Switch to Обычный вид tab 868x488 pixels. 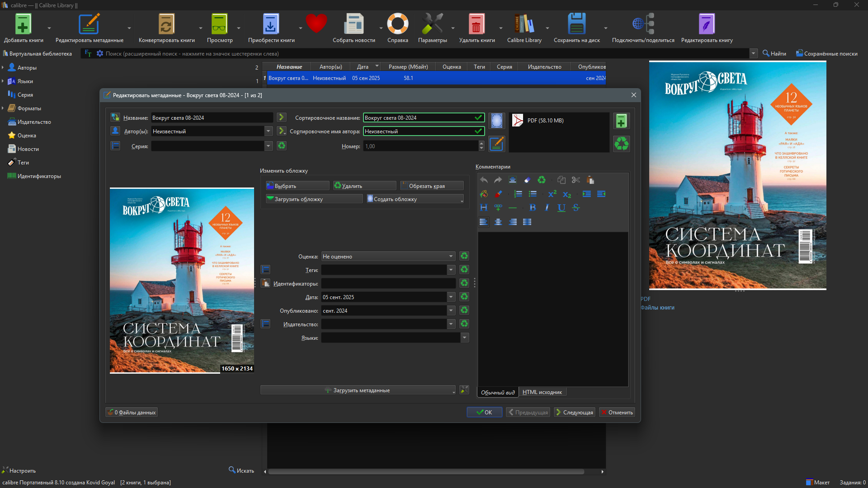498,392
